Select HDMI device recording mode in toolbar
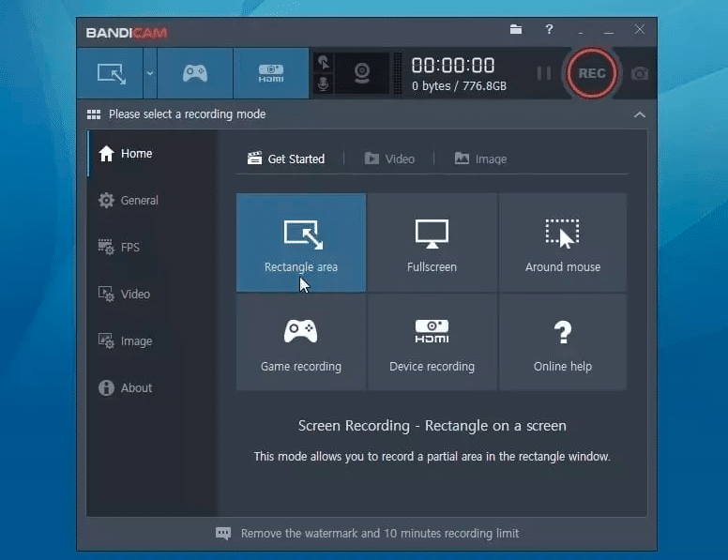The height and width of the screenshot is (560, 728). 271,73
